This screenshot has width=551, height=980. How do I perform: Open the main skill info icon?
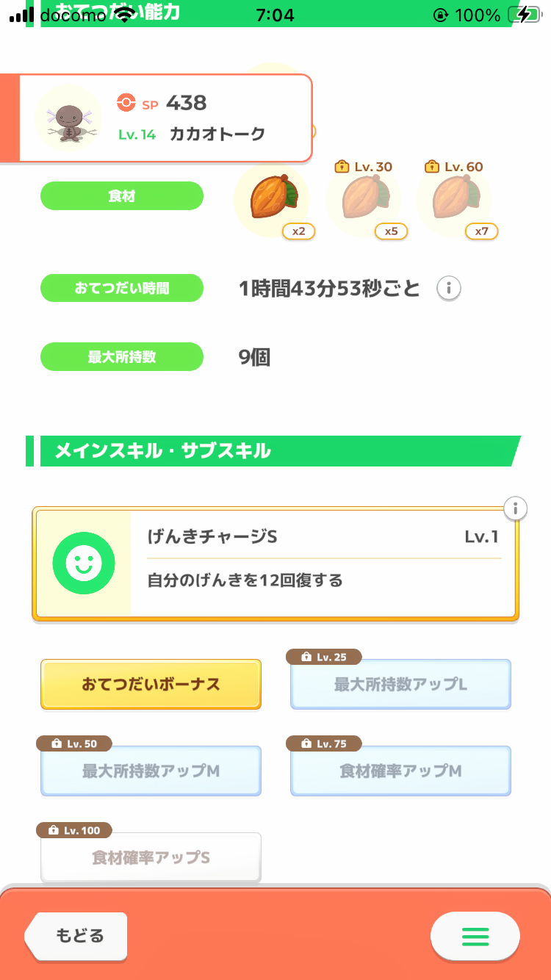click(x=516, y=508)
